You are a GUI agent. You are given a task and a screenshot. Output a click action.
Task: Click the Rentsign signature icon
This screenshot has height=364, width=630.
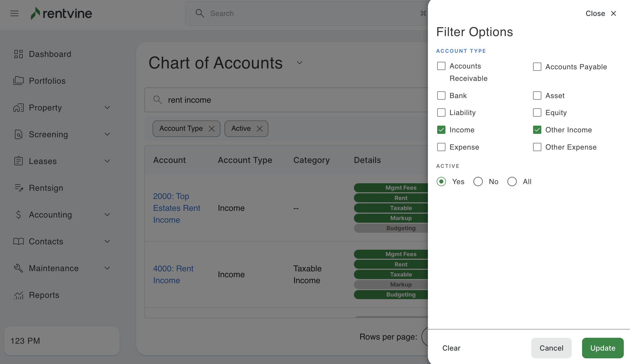click(x=19, y=188)
